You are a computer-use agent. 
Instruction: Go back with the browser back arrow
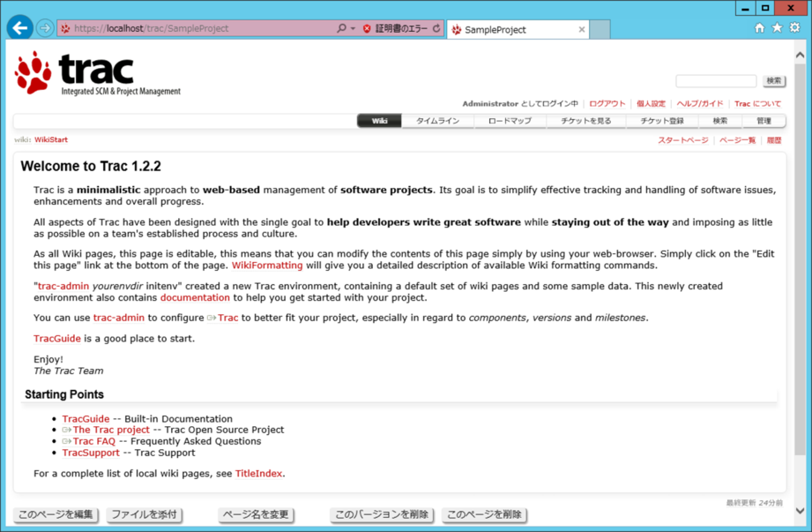pos(20,28)
